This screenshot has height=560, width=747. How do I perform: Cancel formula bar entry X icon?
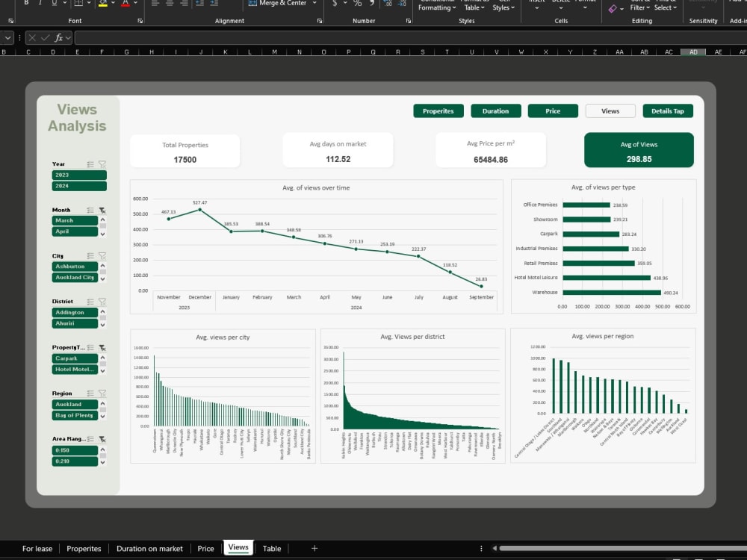coord(32,37)
